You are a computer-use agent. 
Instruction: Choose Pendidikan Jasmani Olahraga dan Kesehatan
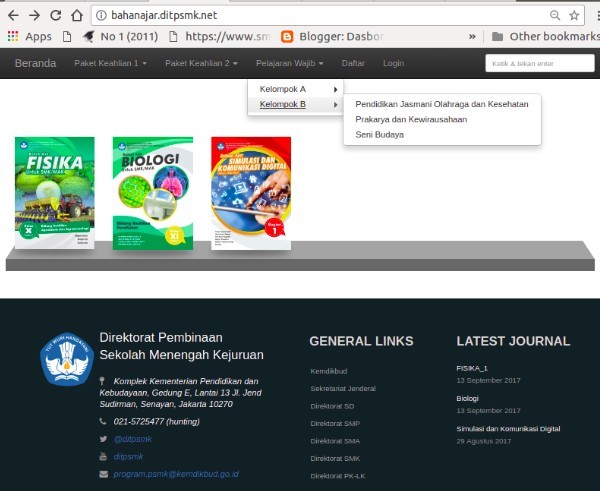(442, 104)
